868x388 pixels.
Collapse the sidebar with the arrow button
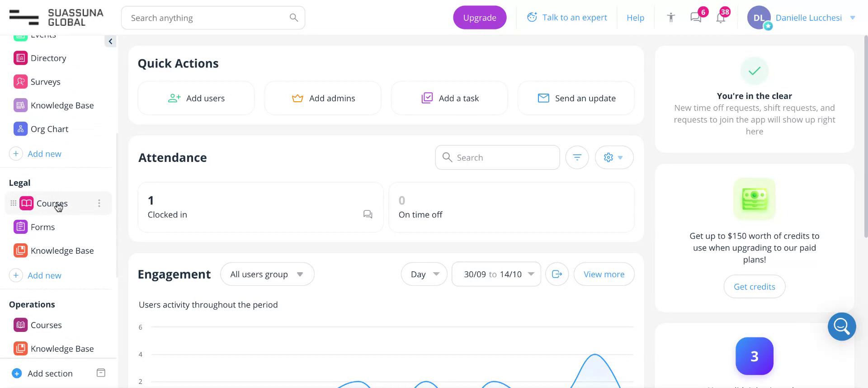point(110,41)
